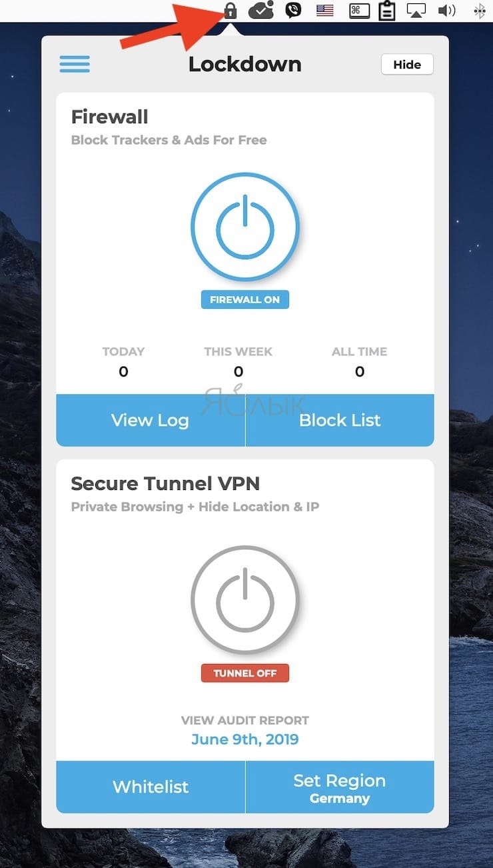Click the FIREWALL ON status badge
The image size is (493, 868).
pyautogui.click(x=245, y=299)
